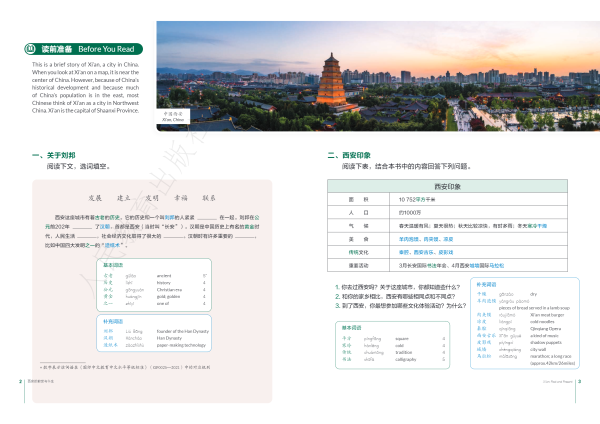Image resolution: width=600 pixels, height=424 pixels.
Task: Click the book icon beside Before You Read
Action: click(x=30, y=47)
